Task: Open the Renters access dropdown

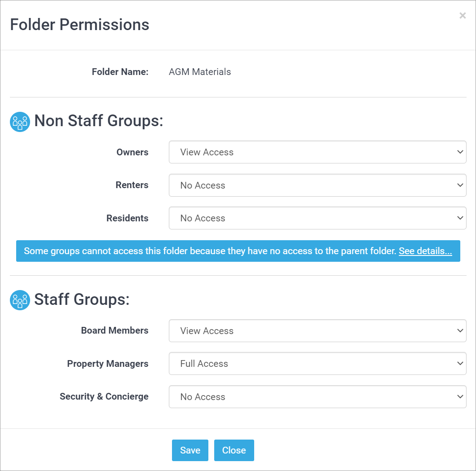Action: (x=317, y=185)
